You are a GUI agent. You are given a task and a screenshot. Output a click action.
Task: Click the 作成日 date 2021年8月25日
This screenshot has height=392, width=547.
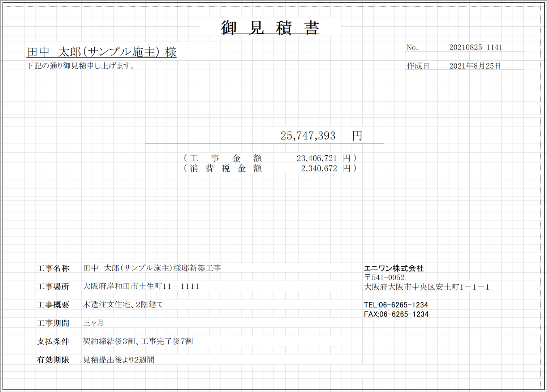476,66
